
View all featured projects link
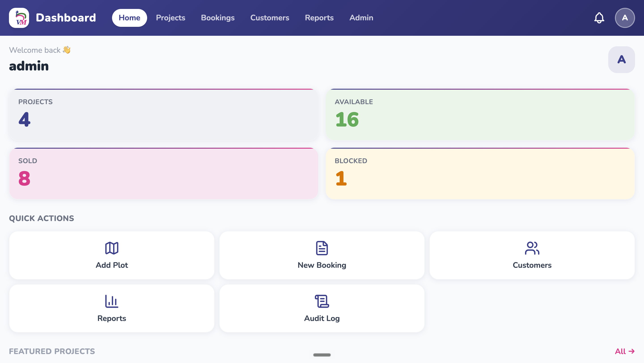click(625, 351)
